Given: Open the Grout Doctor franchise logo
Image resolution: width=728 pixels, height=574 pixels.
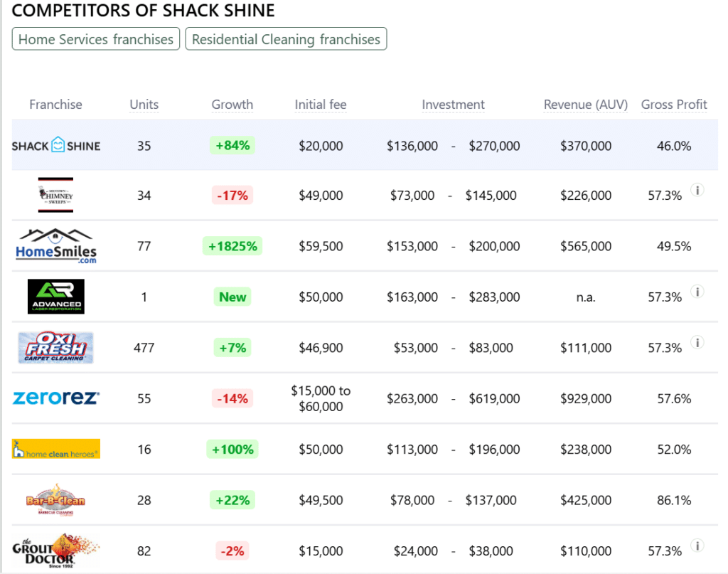Looking at the screenshot, I should tap(55, 551).
